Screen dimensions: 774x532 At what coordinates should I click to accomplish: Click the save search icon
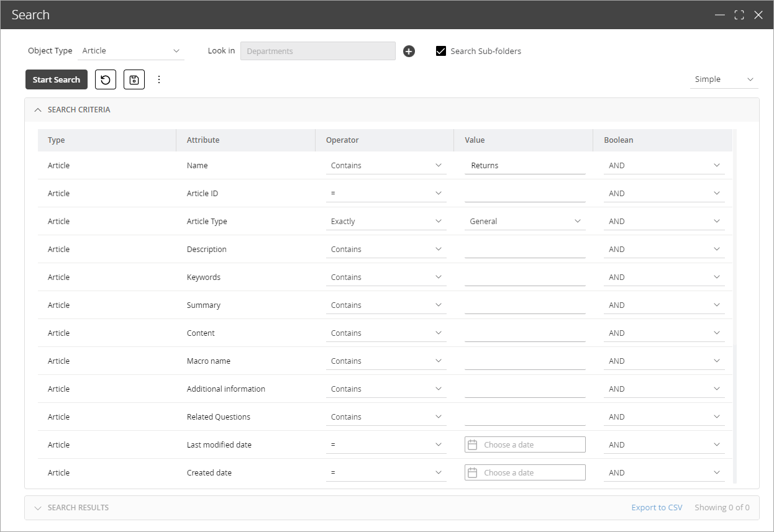134,79
